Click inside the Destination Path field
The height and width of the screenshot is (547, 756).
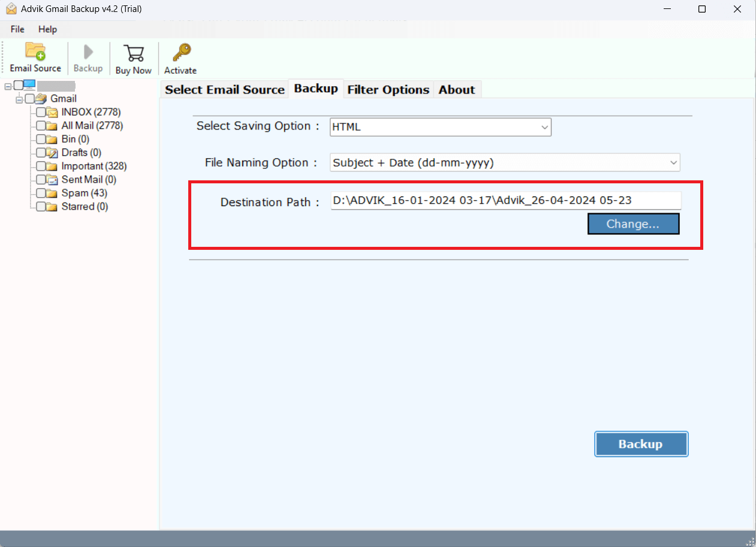tap(505, 201)
